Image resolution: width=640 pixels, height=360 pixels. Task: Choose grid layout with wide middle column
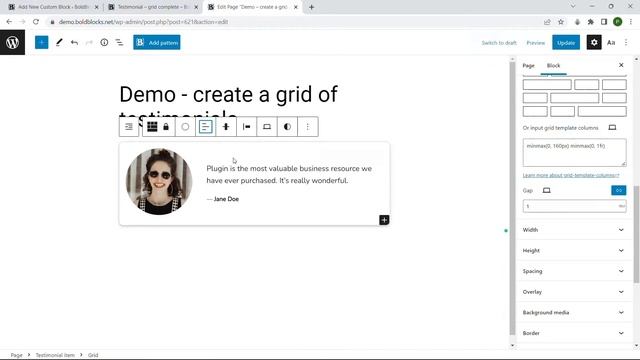coord(574,98)
